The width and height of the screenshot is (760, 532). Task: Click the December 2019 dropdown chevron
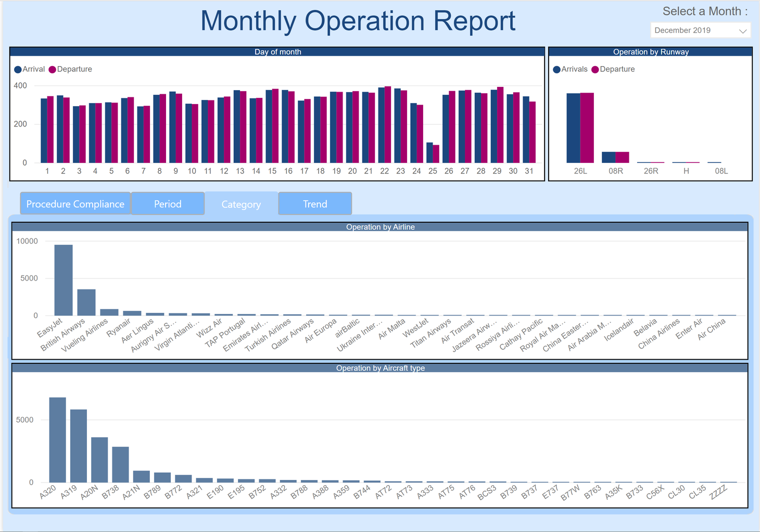pos(744,30)
